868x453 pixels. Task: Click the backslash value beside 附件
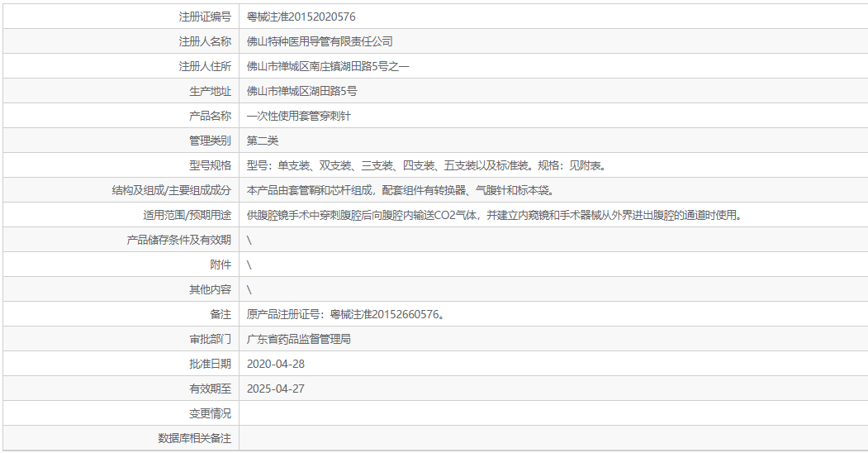tap(249, 265)
